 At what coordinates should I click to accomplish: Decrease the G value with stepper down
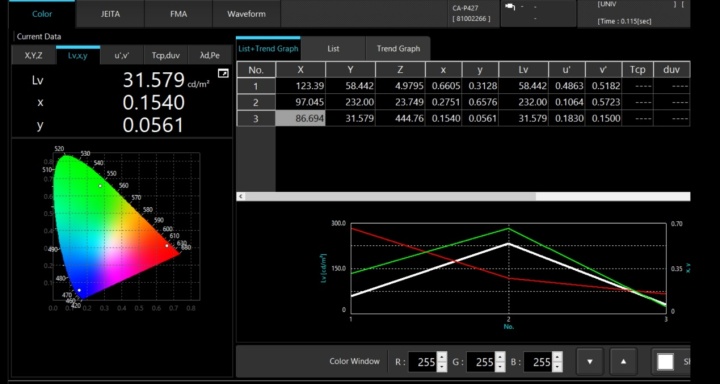coord(500,367)
